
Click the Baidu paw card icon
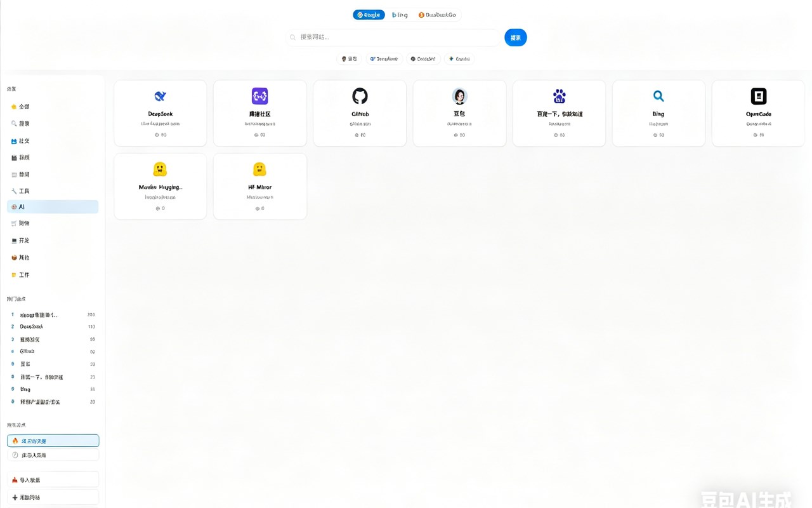pyautogui.click(x=559, y=96)
